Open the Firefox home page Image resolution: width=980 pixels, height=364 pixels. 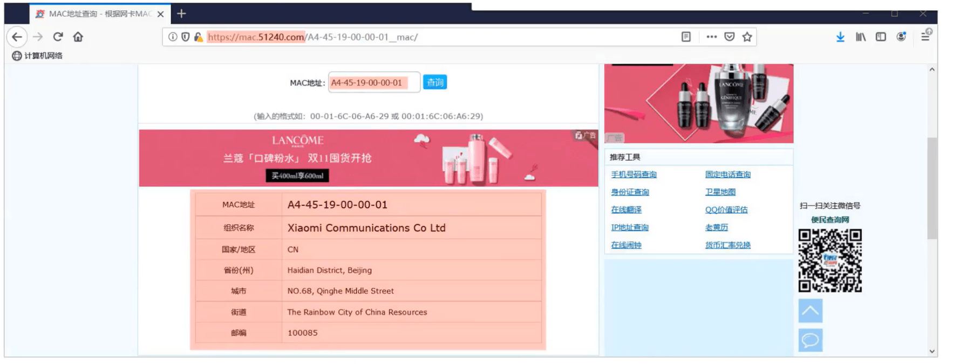click(78, 37)
